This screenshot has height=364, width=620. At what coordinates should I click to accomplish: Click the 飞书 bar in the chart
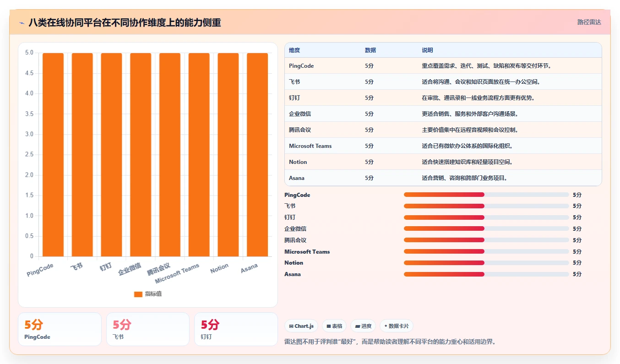[82, 155]
